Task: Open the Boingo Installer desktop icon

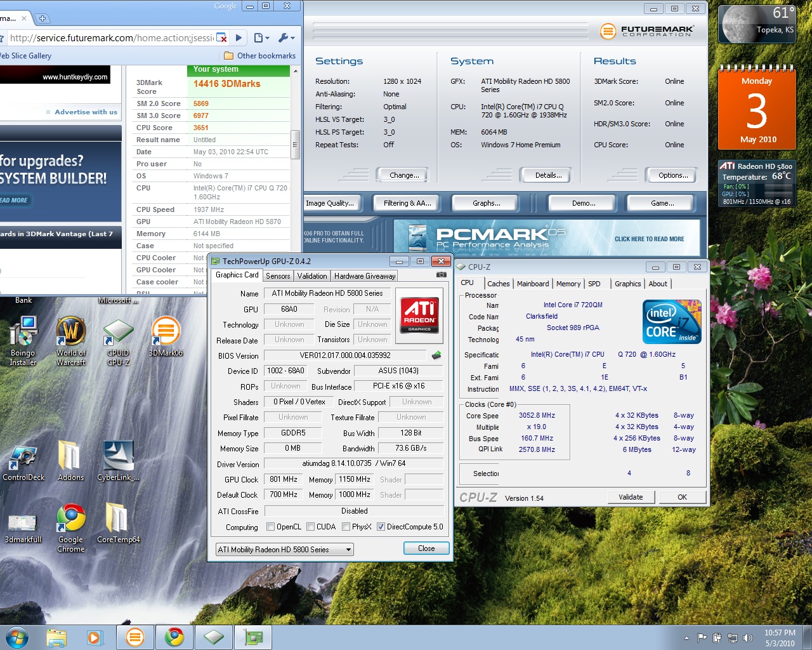Action: pyautogui.click(x=23, y=342)
